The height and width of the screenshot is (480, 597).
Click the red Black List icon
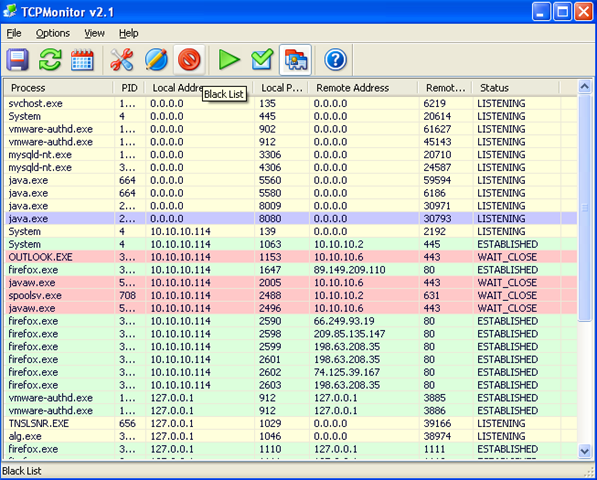pyautogui.click(x=189, y=60)
